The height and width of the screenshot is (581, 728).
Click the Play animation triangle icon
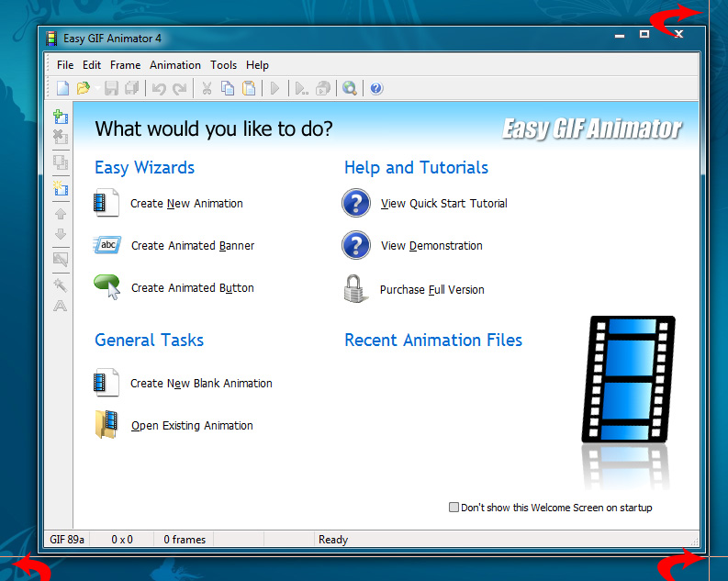point(274,88)
